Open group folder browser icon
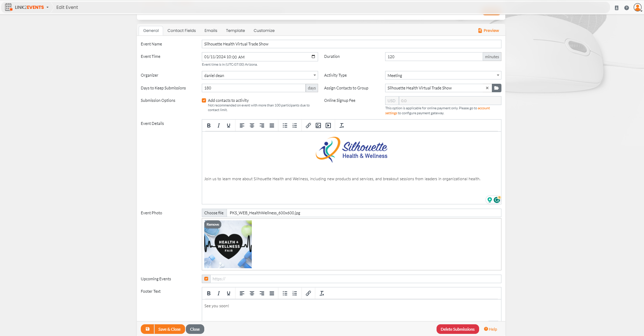Viewport: 644px width, 336px height. pyautogui.click(x=496, y=88)
